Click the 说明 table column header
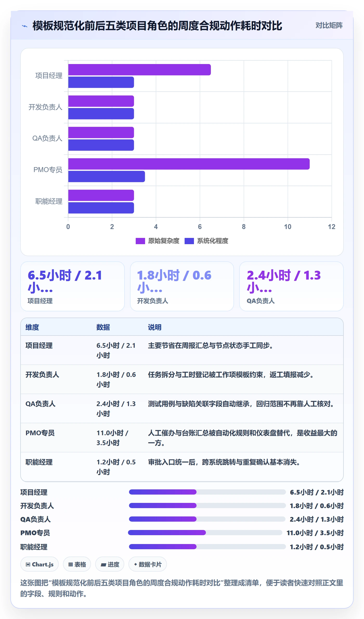Viewport: 364px width, 619px height. (155, 327)
